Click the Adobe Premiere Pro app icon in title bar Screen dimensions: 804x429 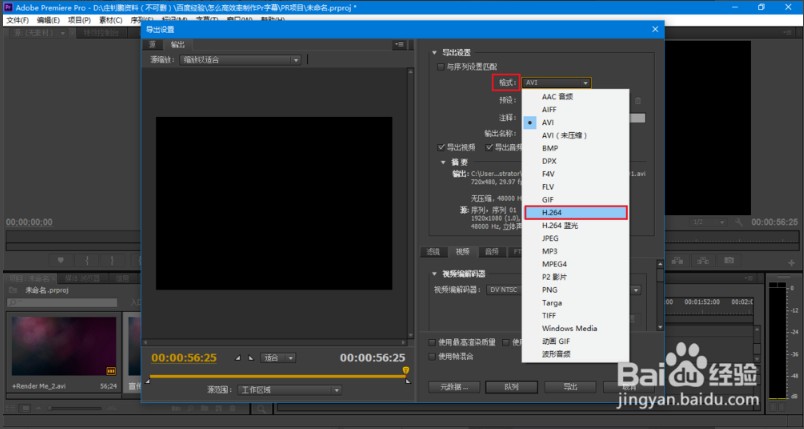(7, 7)
